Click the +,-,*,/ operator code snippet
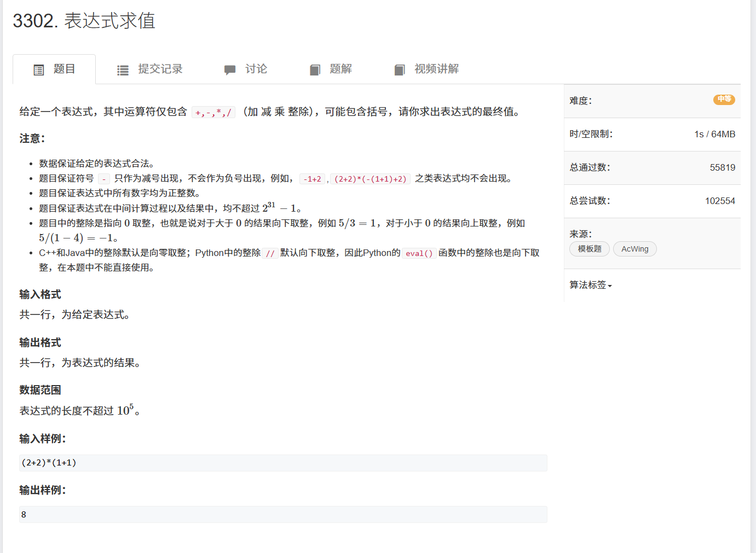 [x=213, y=112]
